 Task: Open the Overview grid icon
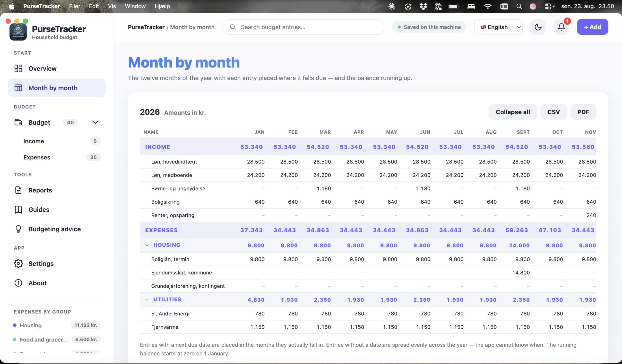18,68
